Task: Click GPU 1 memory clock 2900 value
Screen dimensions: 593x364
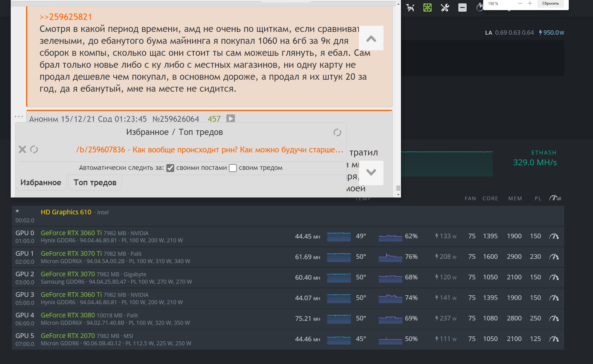Action: 514,257
